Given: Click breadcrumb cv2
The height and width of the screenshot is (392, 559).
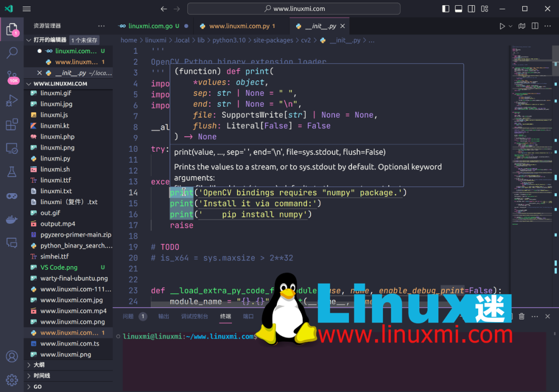Looking at the screenshot, I should click(306, 40).
